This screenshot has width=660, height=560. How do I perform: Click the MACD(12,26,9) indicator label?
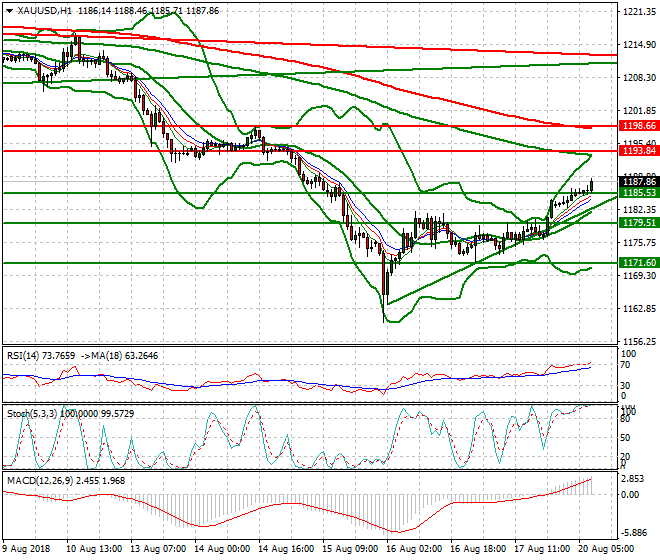(40, 481)
